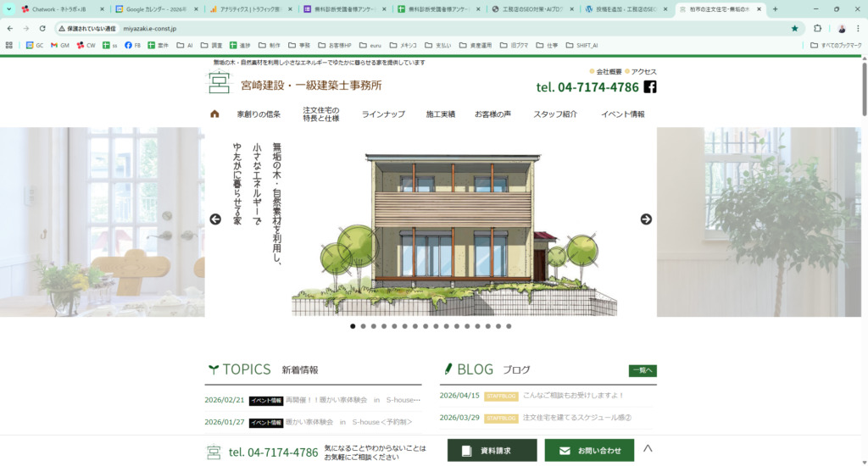
Task: Select the last slideshow pagination dot
Action: (509, 326)
